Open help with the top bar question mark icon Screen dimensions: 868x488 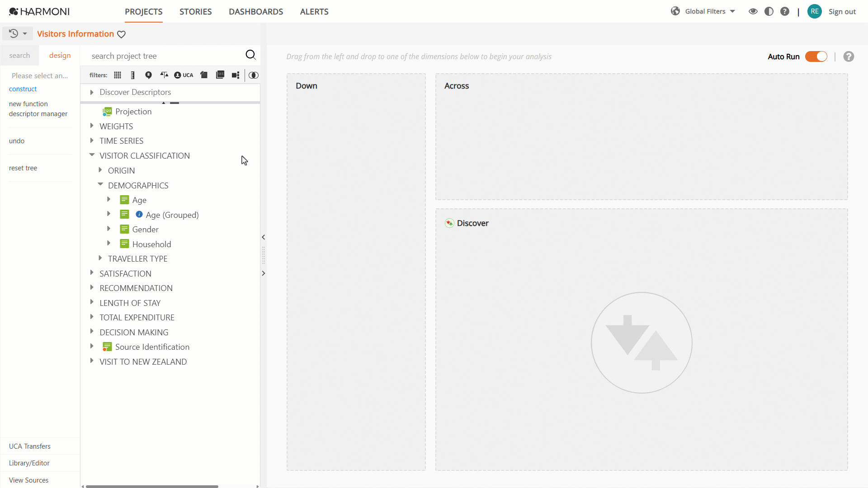785,11
